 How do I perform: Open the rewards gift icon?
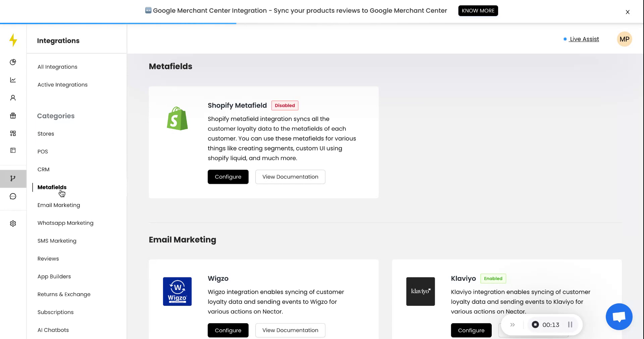[13, 116]
